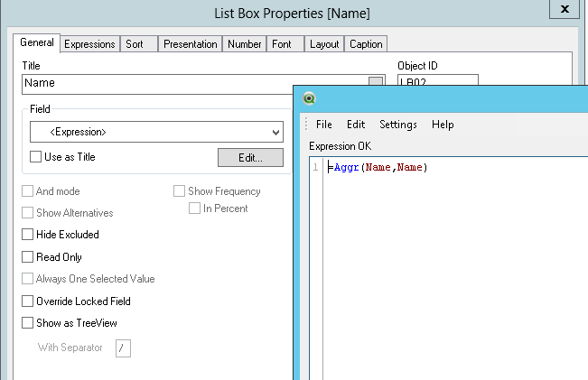Click the Edit... button
Viewport: 588px width, 380px height.
(250, 157)
